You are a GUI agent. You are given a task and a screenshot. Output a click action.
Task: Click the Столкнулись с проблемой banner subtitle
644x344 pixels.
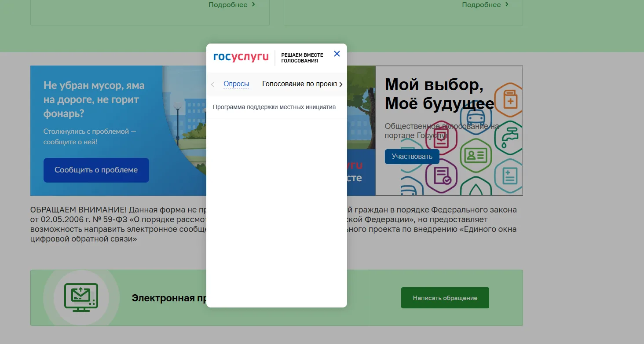90,137
